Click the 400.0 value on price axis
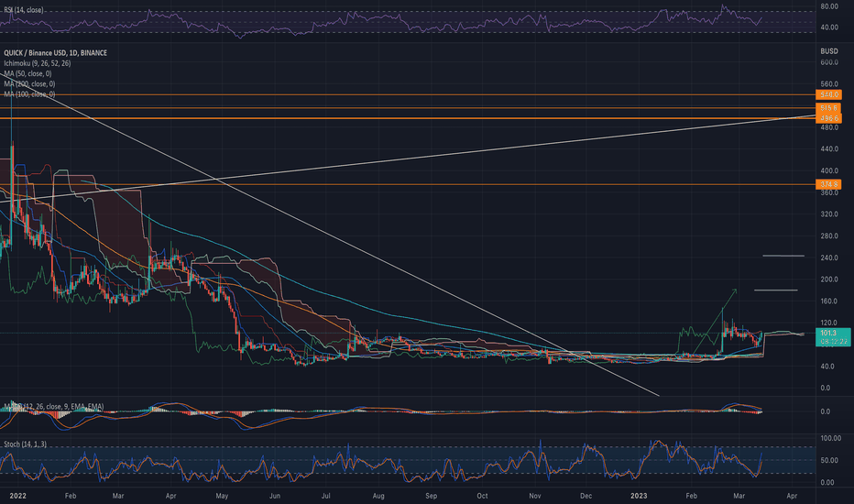Image resolution: width=854 pixels, height=504 pixels. click(x=829, y=170)
